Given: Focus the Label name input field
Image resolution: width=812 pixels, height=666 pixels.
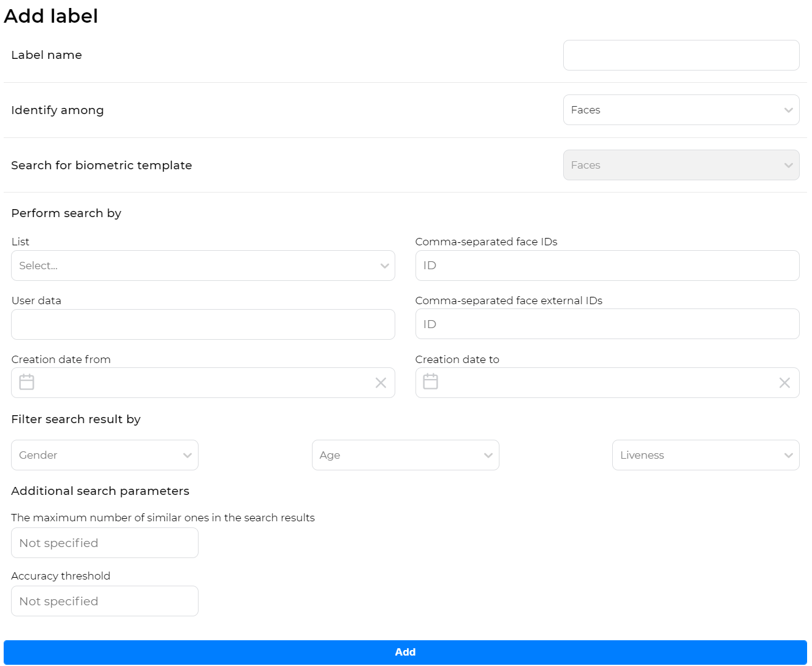Looking at the screenshot, I should (681, 55).
